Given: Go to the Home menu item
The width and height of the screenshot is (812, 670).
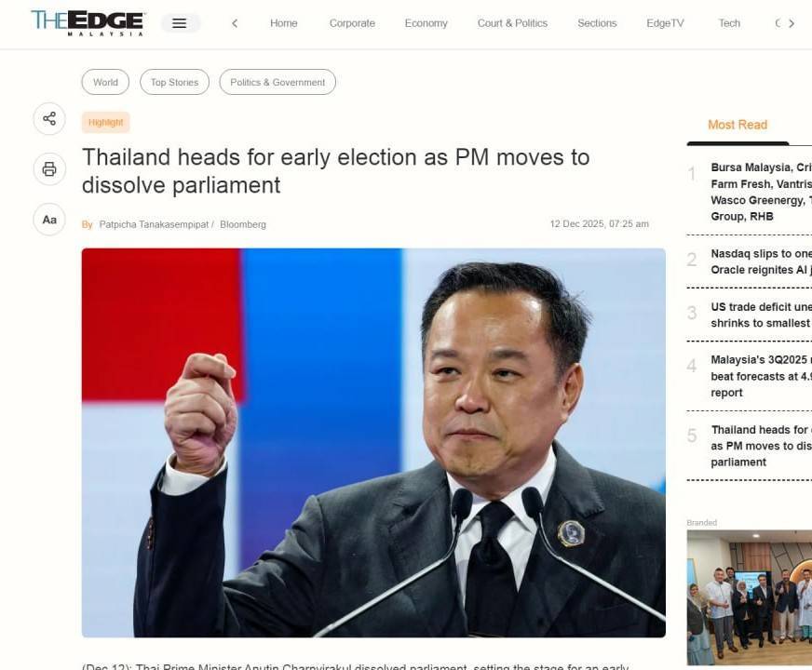Looking at the screenshot, I should pos(284,23).
